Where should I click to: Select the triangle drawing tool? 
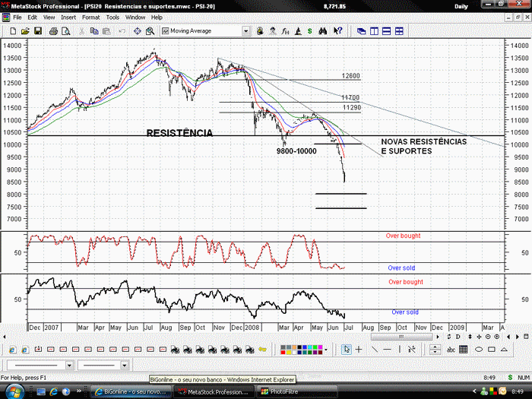[504, 350]
